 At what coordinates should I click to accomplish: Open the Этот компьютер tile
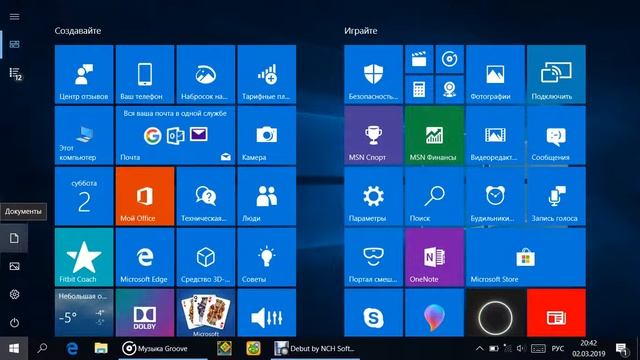84,135
